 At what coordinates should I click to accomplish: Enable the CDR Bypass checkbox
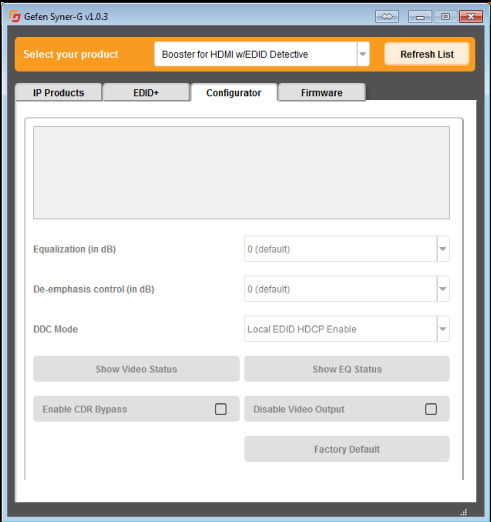click(x=221, y=409)
